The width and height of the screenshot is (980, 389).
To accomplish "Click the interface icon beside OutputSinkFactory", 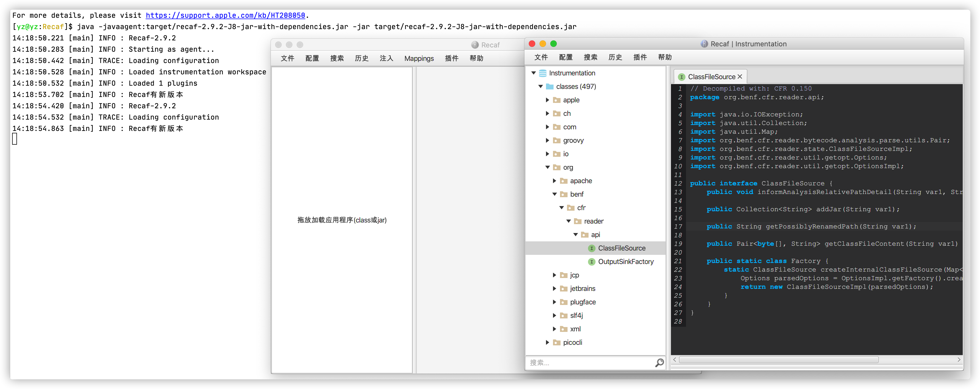I will 591,262.
